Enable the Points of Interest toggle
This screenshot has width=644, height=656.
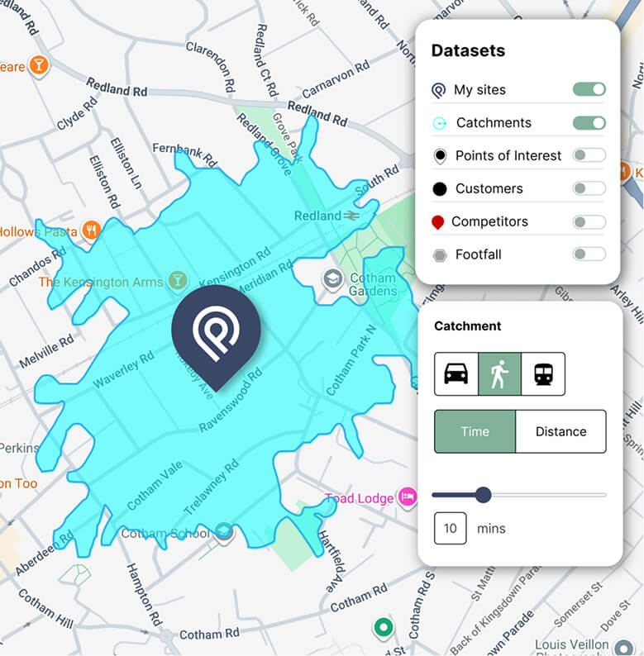tap(589, 155)
